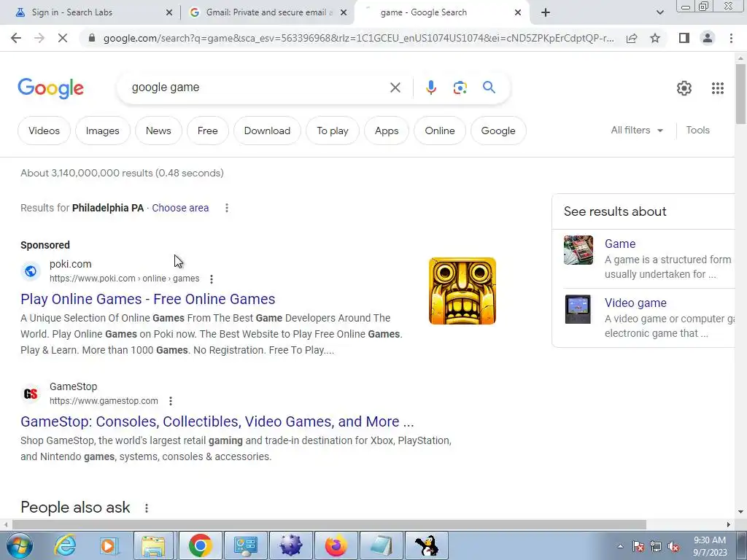The image size is (747, 560).
Task: Open the Game topic in See results about
Action: point(620,244)
